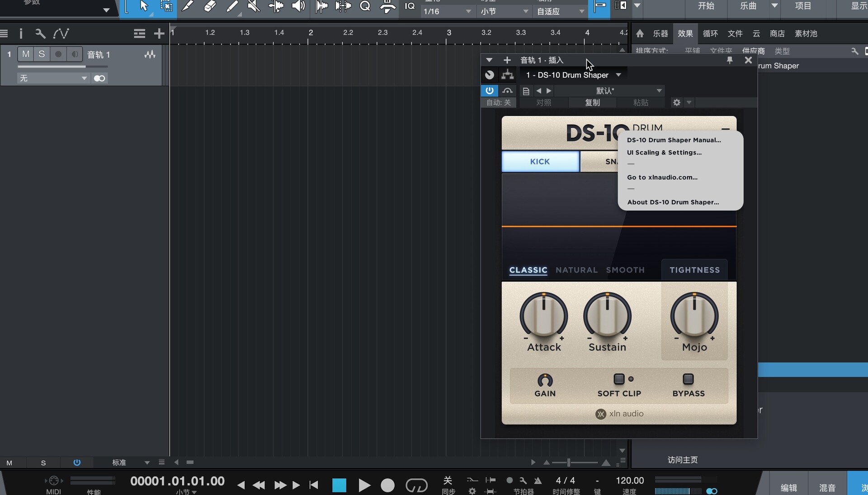Select the NATURAL mode
Image resolution: width=868 pixels, height=495 pixels.
coord(576,270)
